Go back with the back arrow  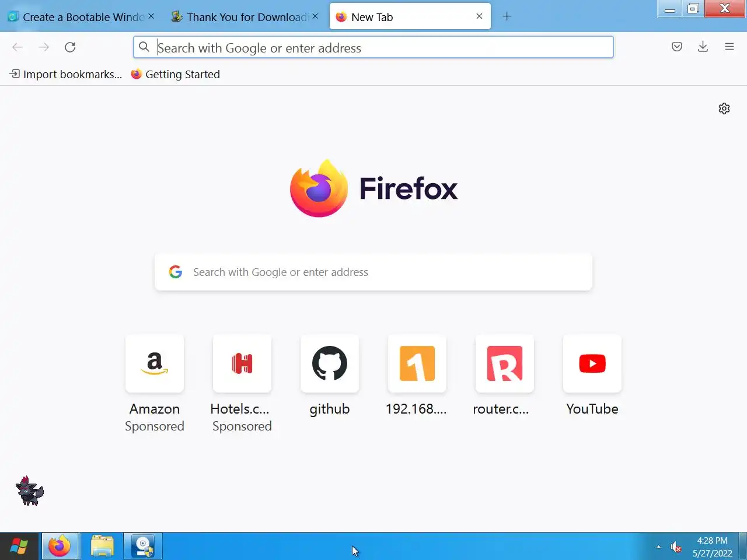[x=18, y=47]
